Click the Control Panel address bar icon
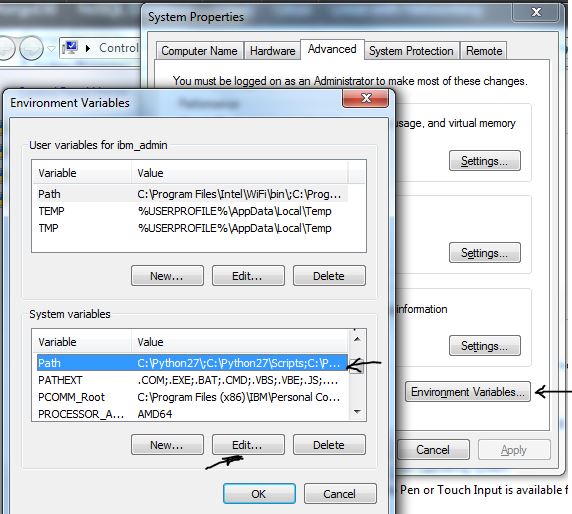 [70, 47]
